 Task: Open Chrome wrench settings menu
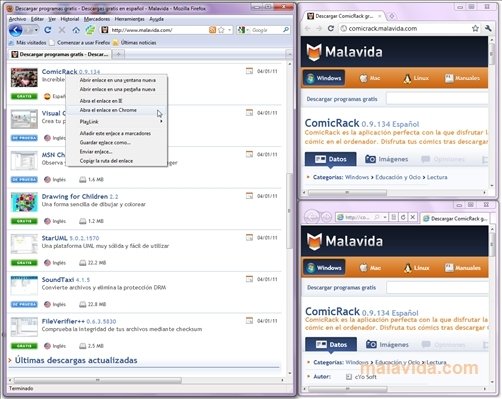(x=488, y=28)
